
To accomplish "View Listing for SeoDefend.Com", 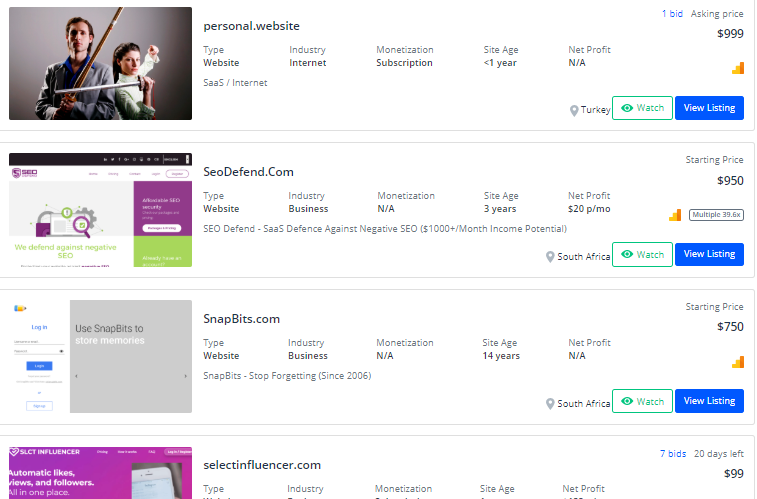I will tap(709, 254).
